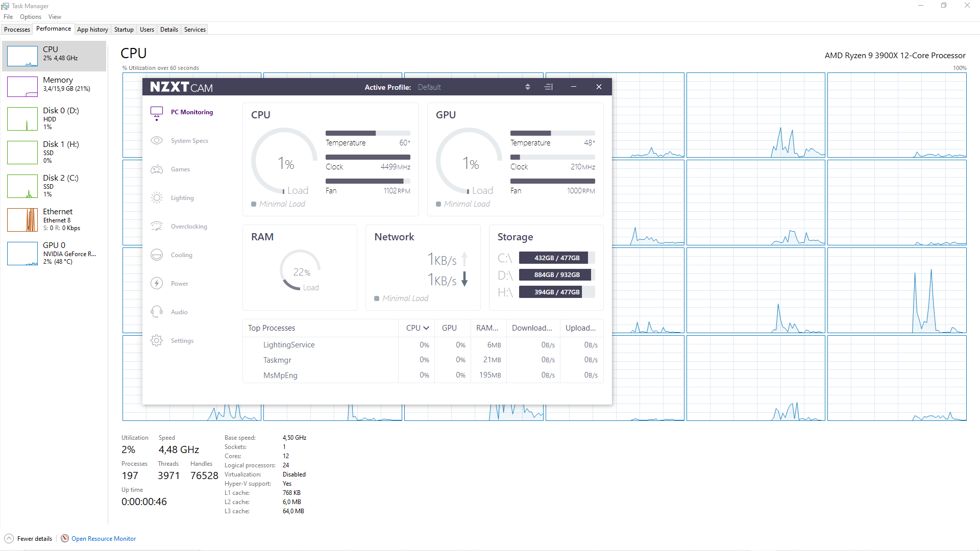
Task: Select CPU in Task Manager sidebar
Action: click(x=54, y=56)
